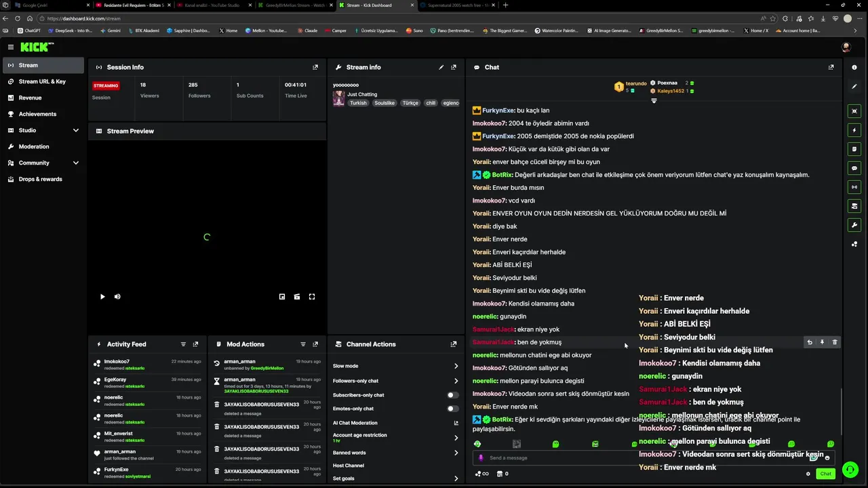
Task: Expand Banned words settings
Action: coord(456,453)
